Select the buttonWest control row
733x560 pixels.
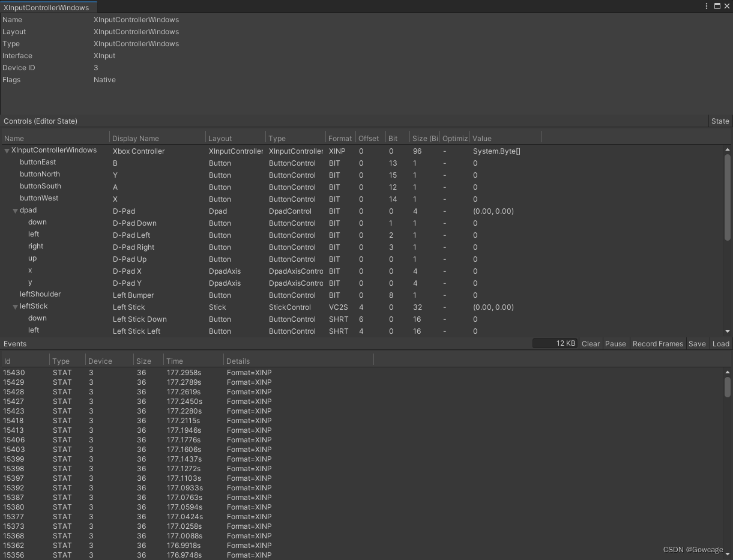click(x=363, y=199)
